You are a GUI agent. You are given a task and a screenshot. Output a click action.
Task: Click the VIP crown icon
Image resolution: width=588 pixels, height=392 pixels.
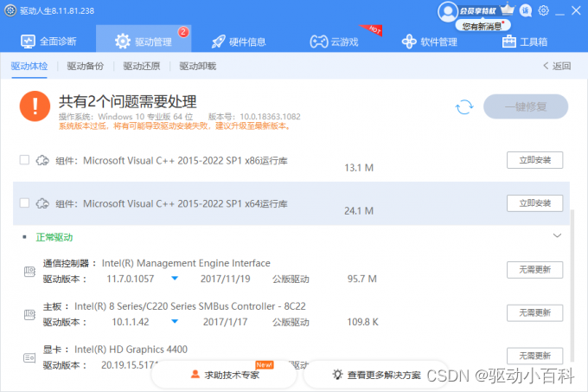[508, 9]
